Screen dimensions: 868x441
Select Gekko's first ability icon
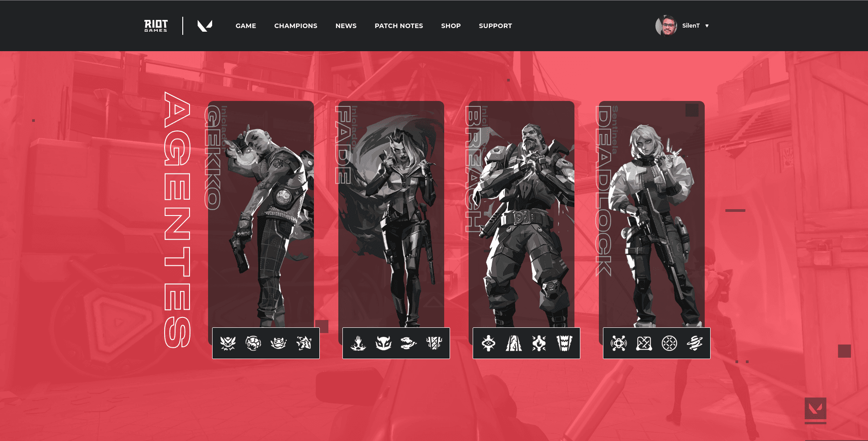(x=228, y=343)
